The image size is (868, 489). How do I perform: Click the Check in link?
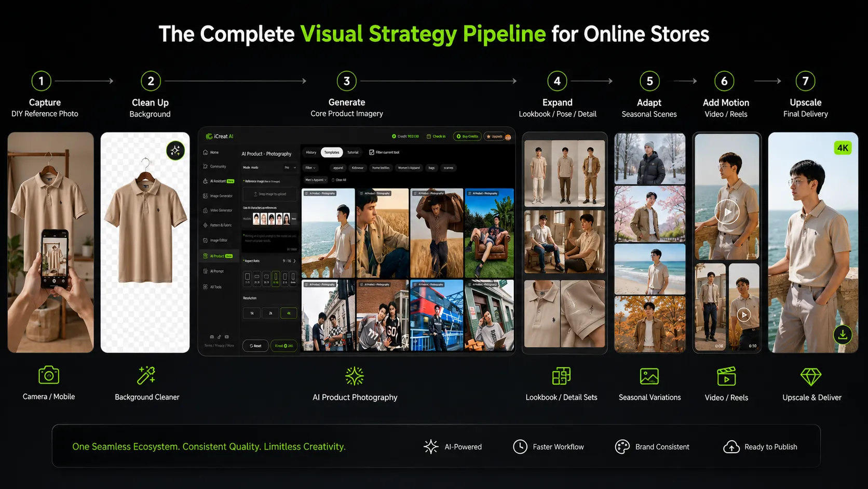[x=436, y=137]
